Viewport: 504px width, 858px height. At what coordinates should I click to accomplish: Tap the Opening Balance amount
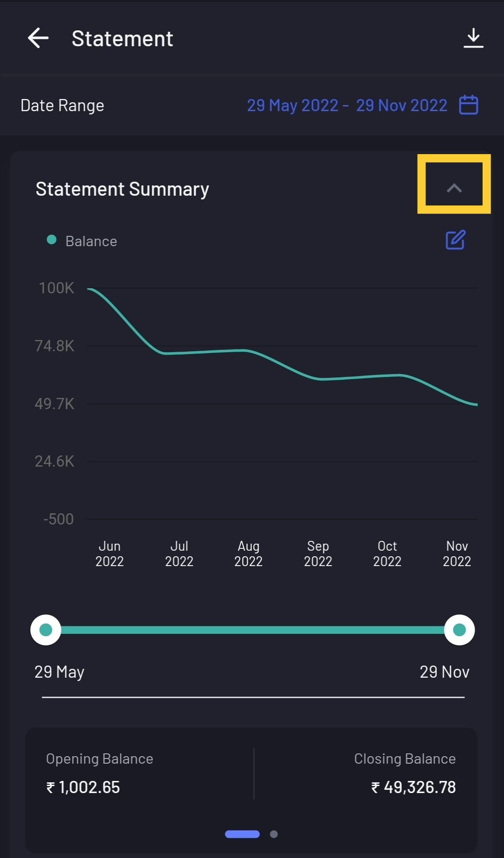(84, 787)
